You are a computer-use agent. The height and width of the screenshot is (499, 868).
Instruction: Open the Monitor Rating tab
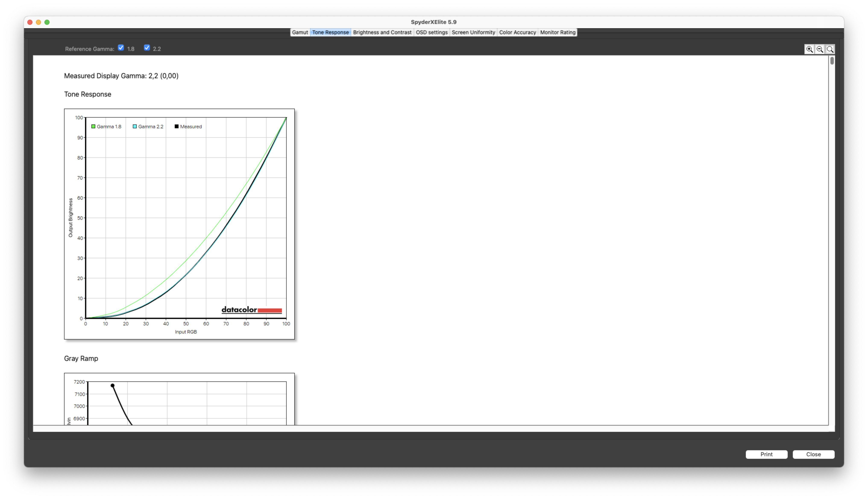point(558,32)
